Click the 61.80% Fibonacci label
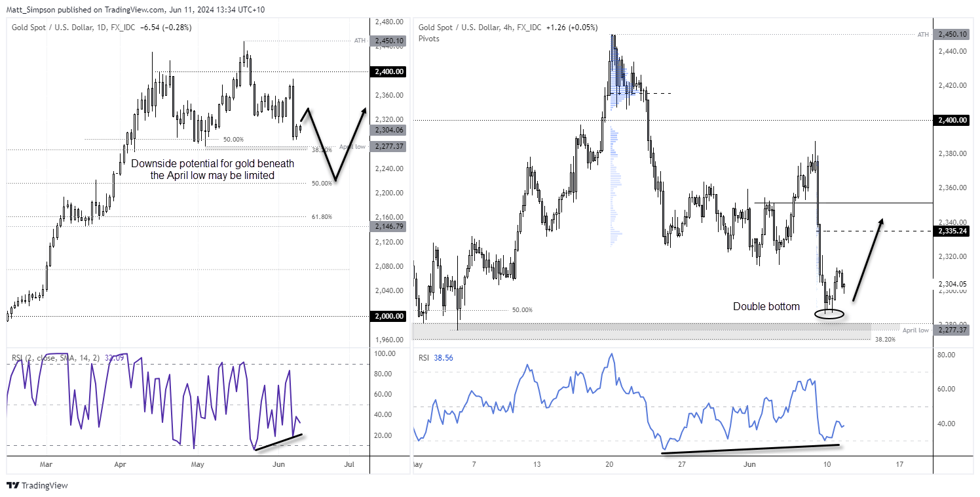 click(322, 217)
